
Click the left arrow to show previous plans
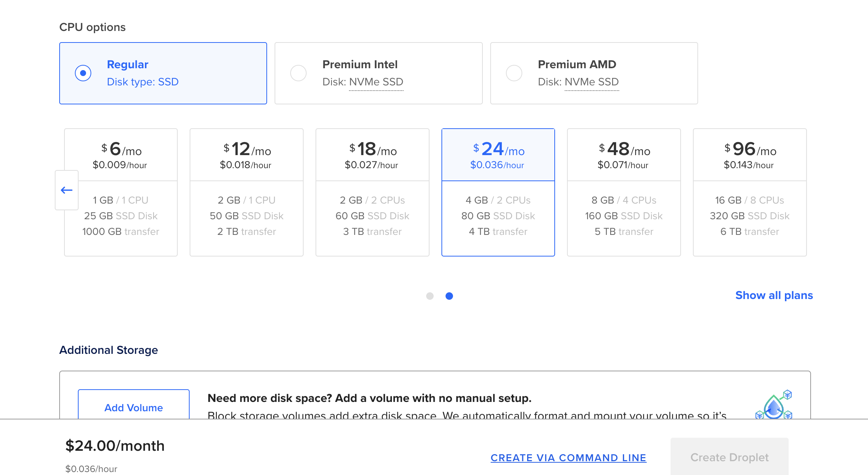click(x=67, y=190)
